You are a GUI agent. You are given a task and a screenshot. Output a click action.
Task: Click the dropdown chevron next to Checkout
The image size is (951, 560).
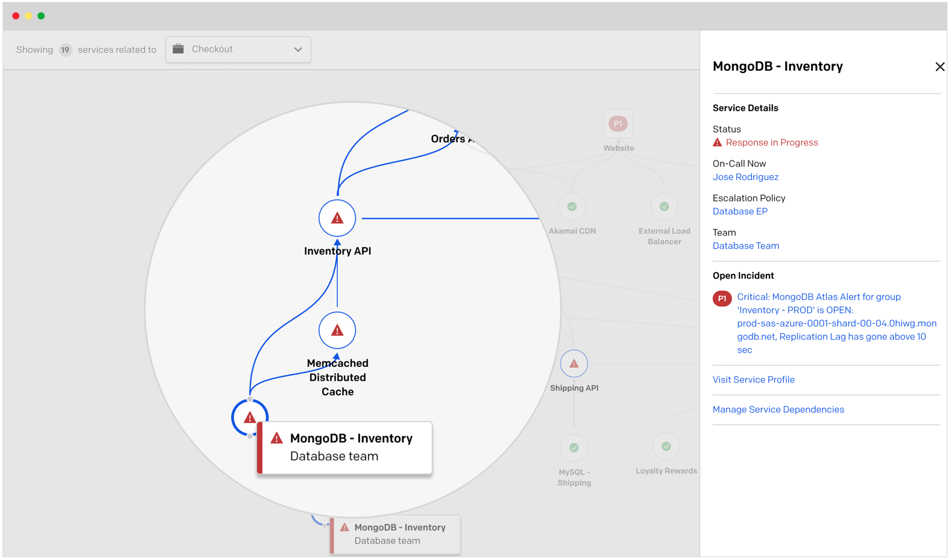(x=298, y=50)
